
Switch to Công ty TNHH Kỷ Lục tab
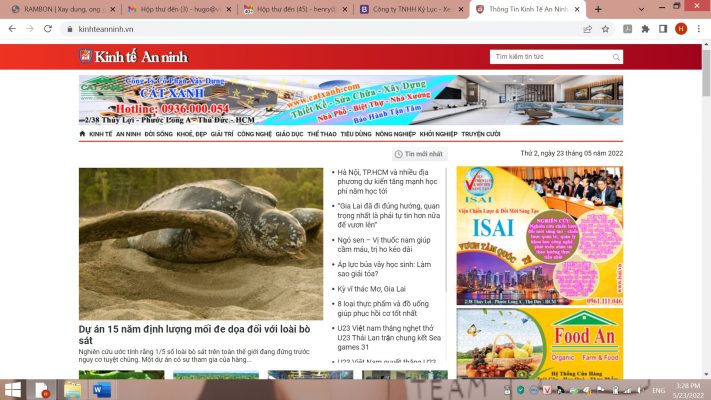[x=410, y=9]
